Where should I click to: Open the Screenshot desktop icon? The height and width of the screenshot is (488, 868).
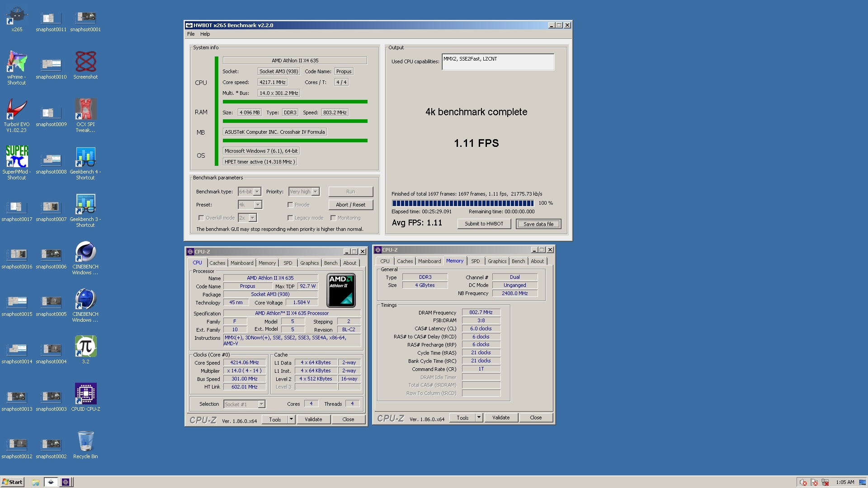point(85,65)
